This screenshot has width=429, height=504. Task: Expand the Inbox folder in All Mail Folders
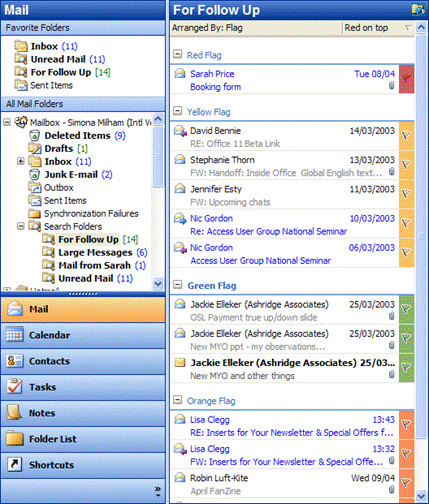tap(21, 161)
